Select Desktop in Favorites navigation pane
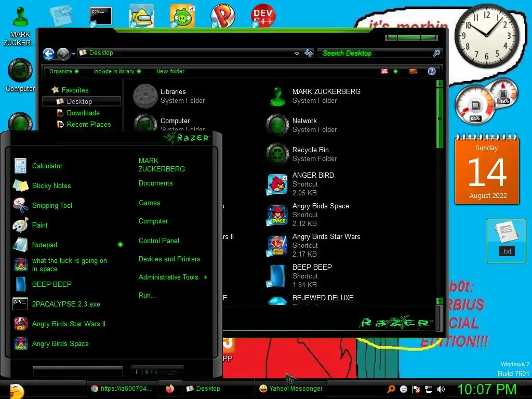The height and width of the screenshot is (399, 532). 82,101
